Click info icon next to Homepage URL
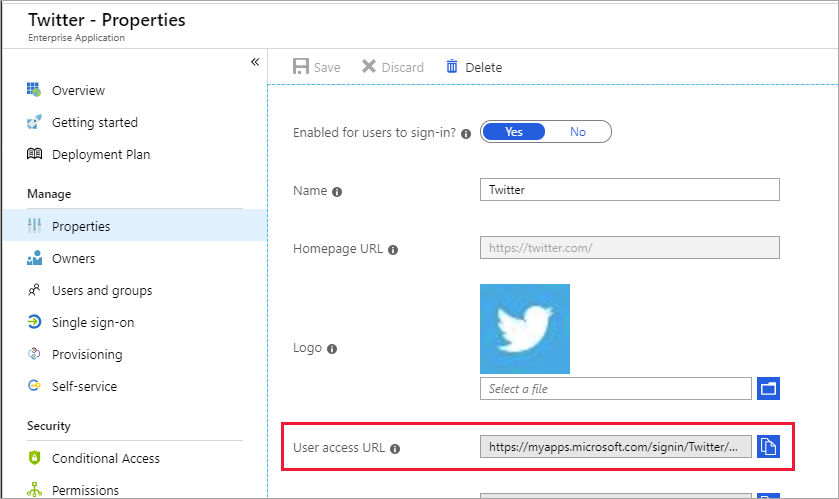 [393, 250]
